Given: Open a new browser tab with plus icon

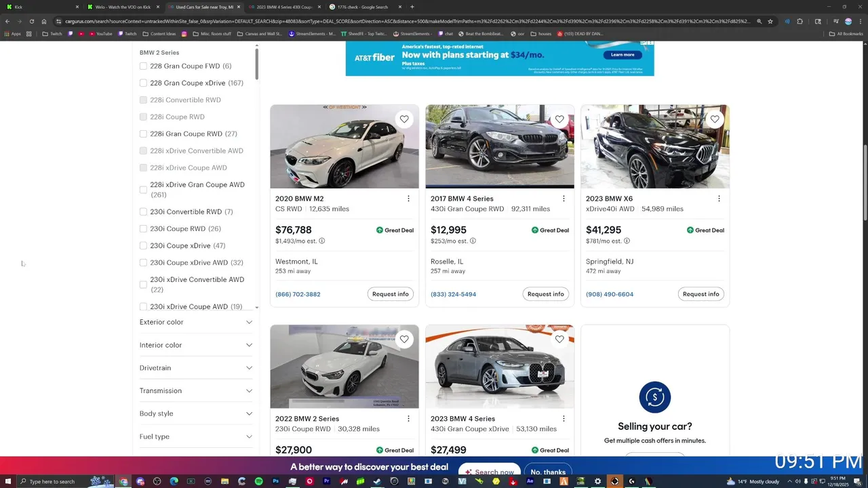Looking at the screenshot, I should [412, 7].
